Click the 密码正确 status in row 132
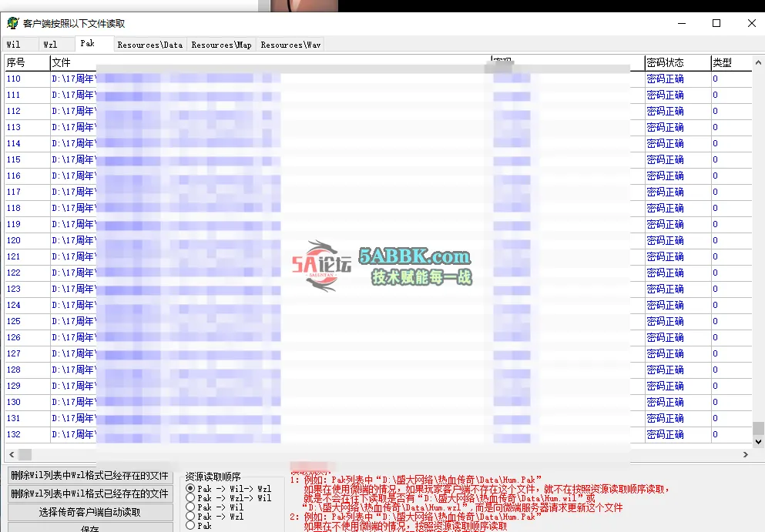Viewport: 765px width, 532px height. (x=665, y=434)
